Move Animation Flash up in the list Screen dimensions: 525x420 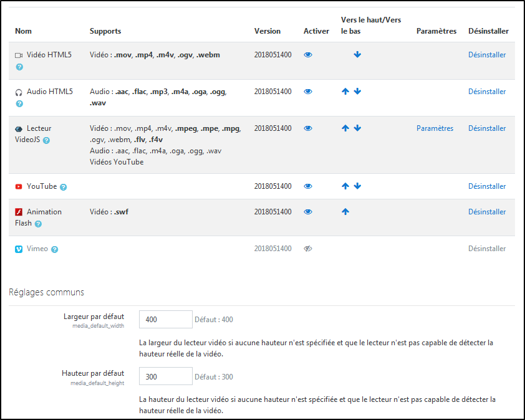tap(345, 212)
